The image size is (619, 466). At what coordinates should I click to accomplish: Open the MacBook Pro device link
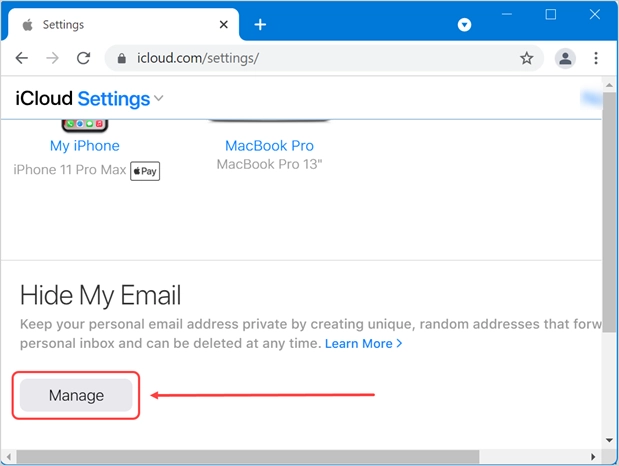tap(269, 146)
